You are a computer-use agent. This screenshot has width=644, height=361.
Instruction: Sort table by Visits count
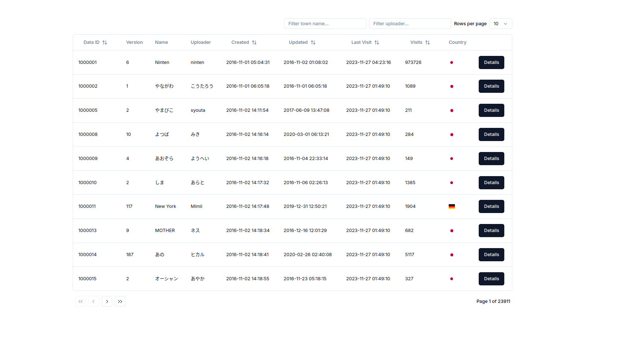coord(420,42)
